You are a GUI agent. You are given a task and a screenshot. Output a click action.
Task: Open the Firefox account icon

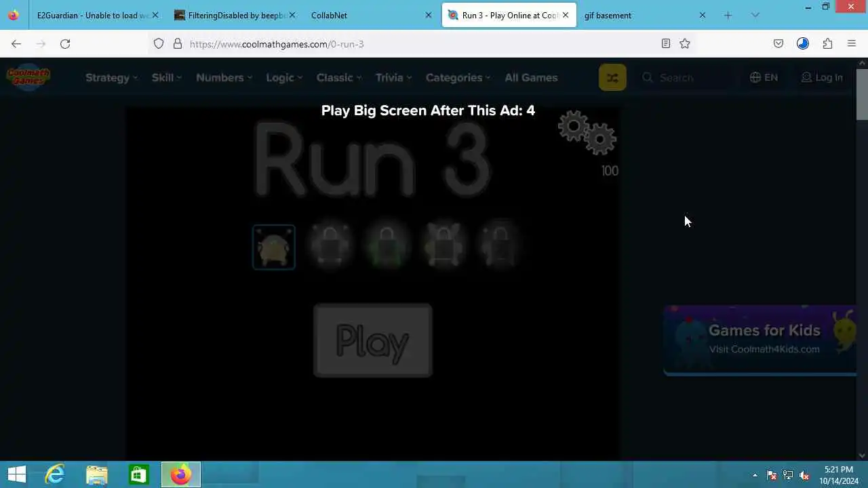[x=803, y=43]
